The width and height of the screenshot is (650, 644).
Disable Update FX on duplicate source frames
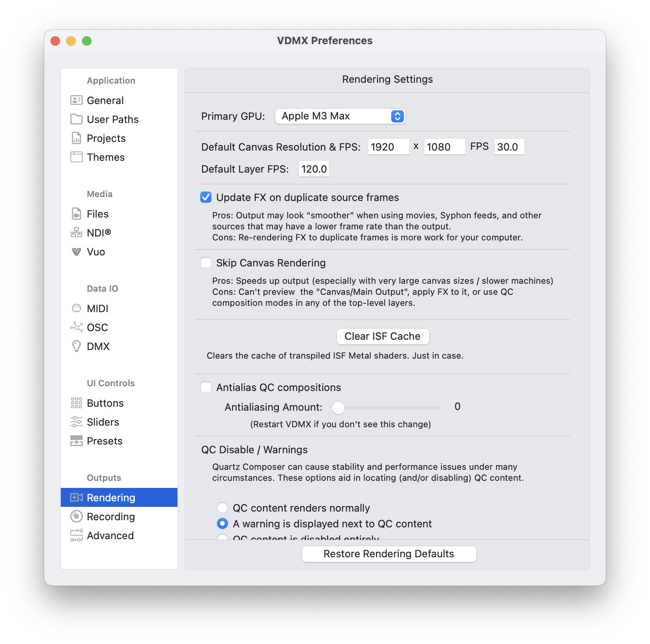click(206, 197)
